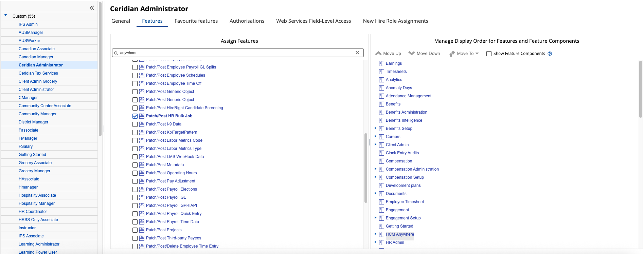Open help icon next to Show Feature Components
644x254 pixels.
[550, 54]
